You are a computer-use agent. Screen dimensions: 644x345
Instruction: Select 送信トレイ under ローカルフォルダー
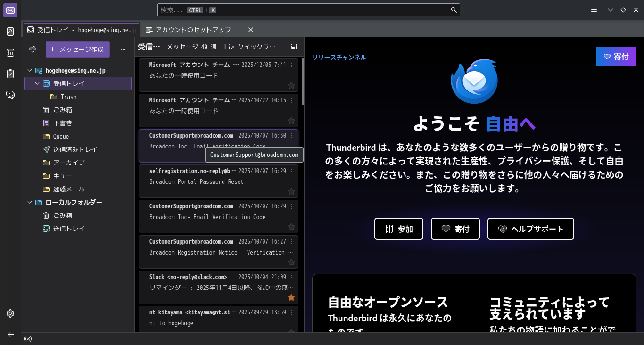[x=78, y=229]
